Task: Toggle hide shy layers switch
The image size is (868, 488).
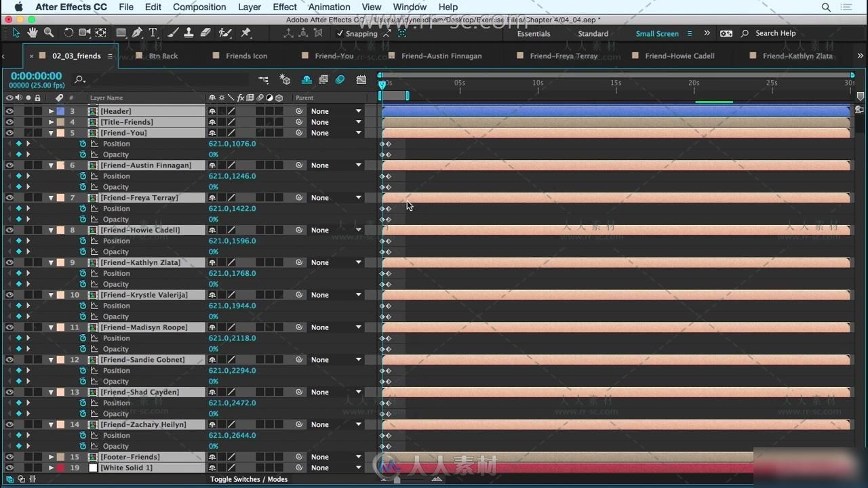Action: 307,80
